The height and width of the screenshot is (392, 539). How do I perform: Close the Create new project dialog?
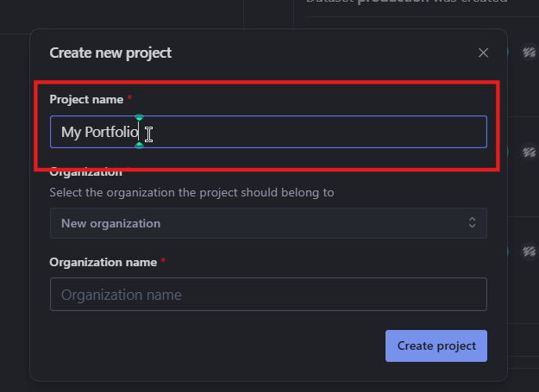pos(483,53)
